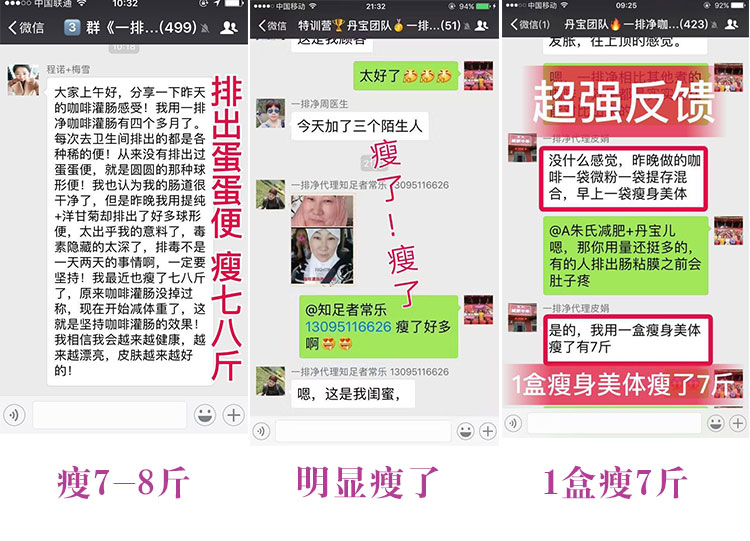750x541 pixels.
Task: Tap avatar next to 嗯，这是我闺蜜 message
Action: coord(270,381)
